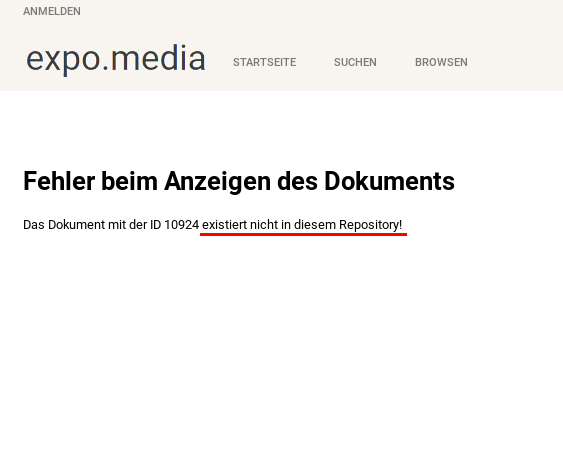Click the word 'existiert' in the error message
The image size is (563, 466).
point(224,225)
